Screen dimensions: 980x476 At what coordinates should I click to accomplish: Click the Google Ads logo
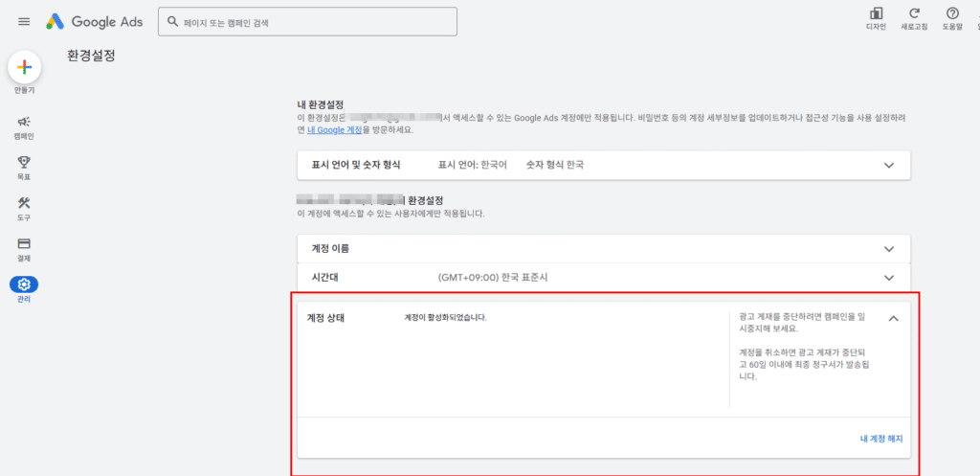pos(95,21)
